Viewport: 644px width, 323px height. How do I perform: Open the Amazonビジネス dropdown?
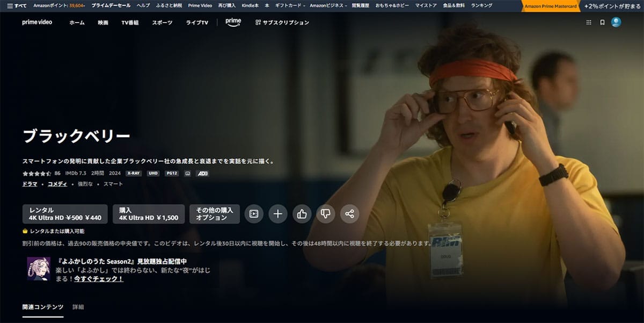point(328,5)
